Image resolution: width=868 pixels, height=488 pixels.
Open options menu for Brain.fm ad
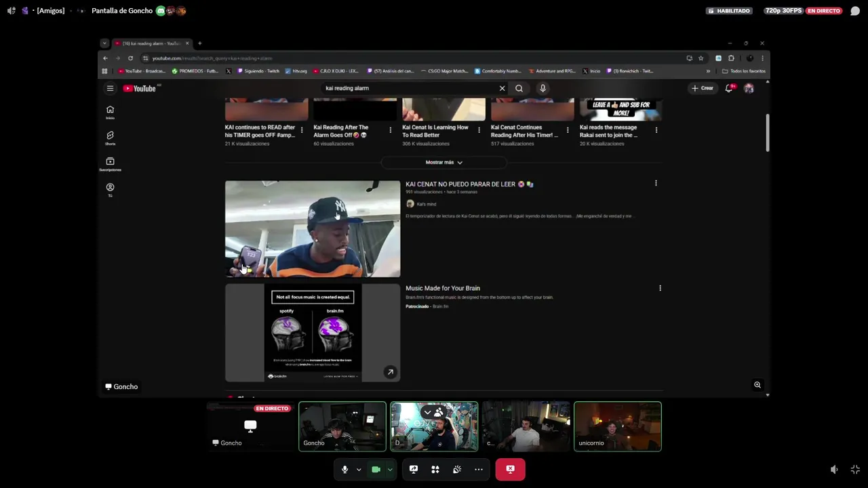pyautogui.click(x=660, y=288)
